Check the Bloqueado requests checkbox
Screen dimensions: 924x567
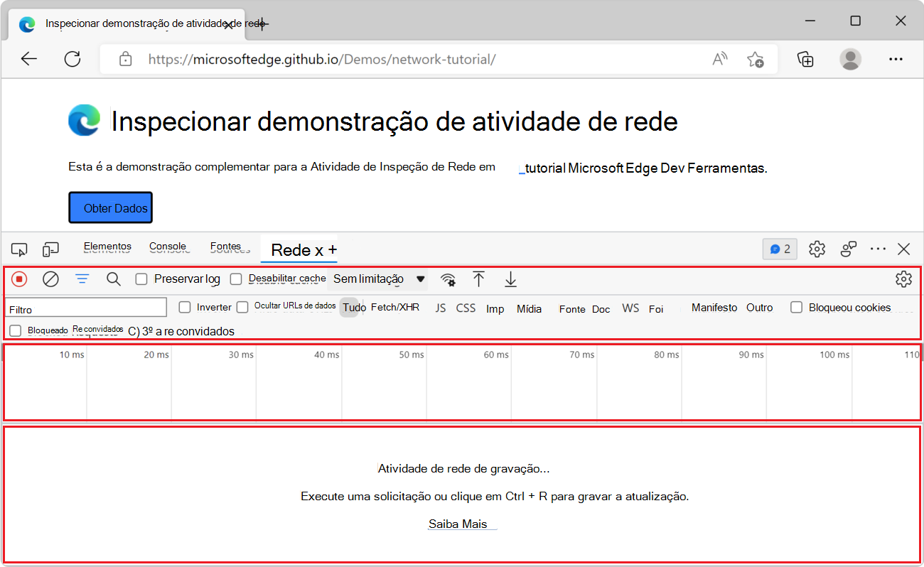pyautogui.click(x=16, y=331)
